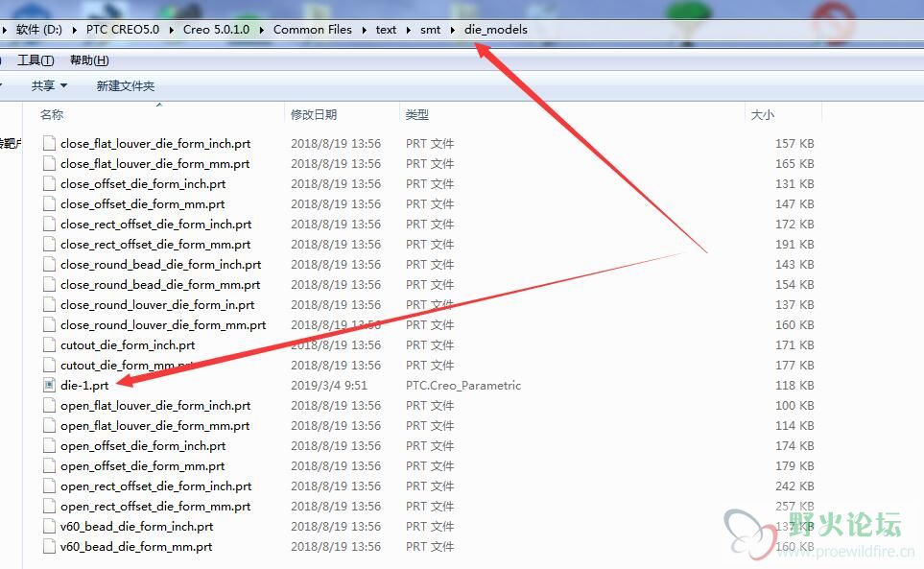924x569 pixels.
Task: Click the Creo part icon of die-1.prt
Action: [x=50, y=385]
